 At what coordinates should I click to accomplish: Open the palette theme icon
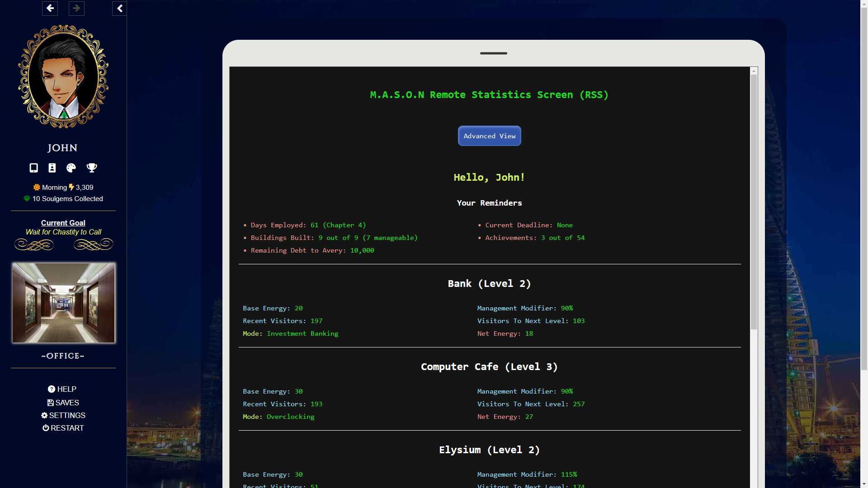71,168
